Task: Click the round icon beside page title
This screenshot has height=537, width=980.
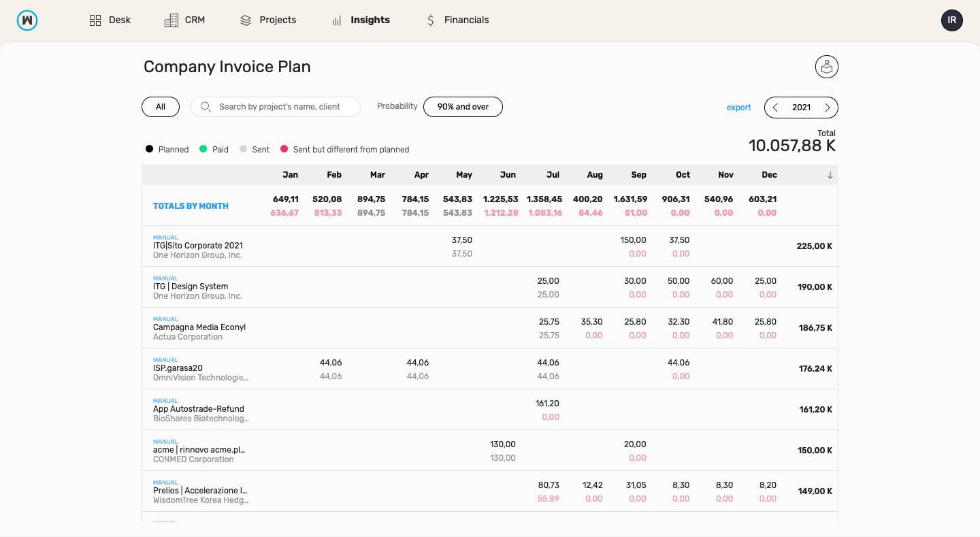Action: tap(826, 67)
